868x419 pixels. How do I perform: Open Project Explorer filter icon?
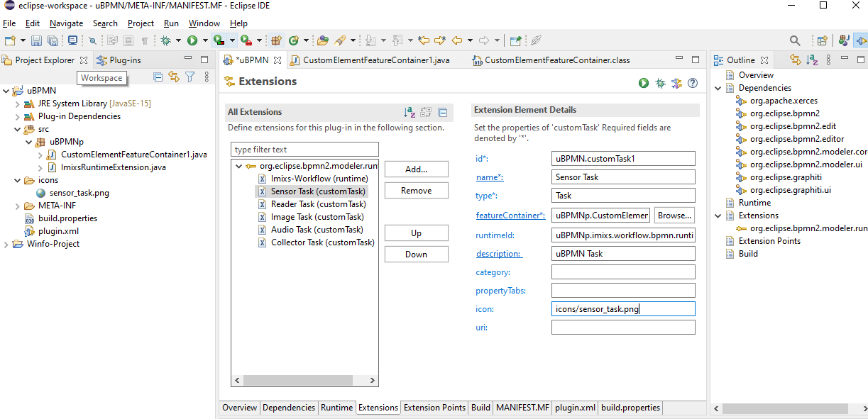click(x=189, y=77)
